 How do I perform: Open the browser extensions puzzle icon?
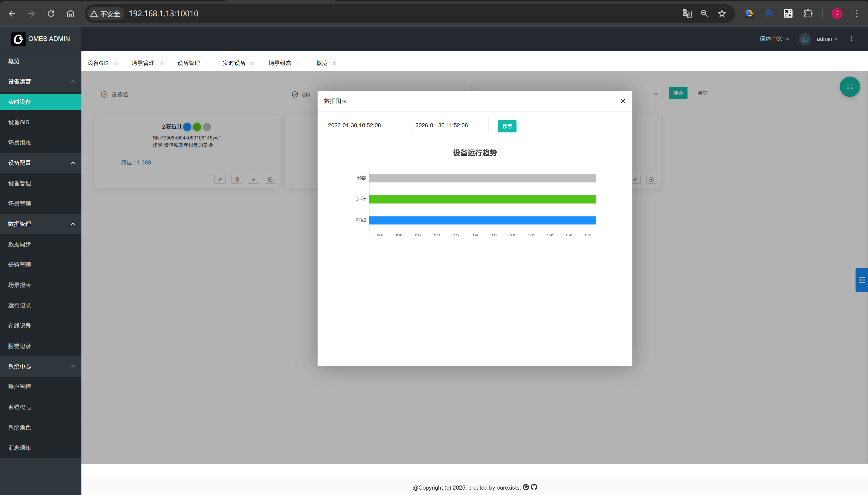coord(808,14)
